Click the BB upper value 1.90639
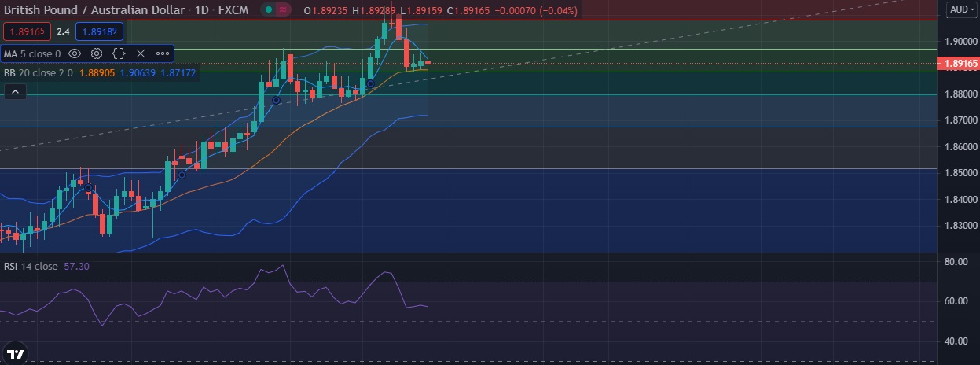 point(138,72)
